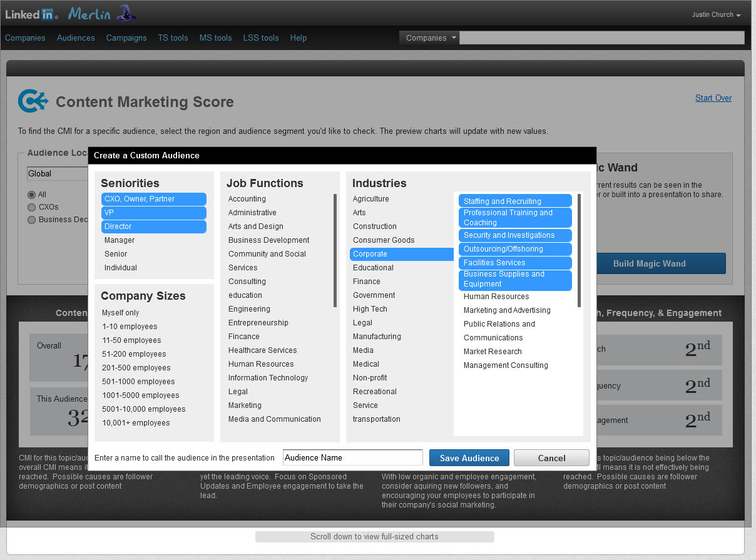This screenshot has height=560, width=756.
Task: Click the Job Functions list scrollbar
Action: pos(335,250)
